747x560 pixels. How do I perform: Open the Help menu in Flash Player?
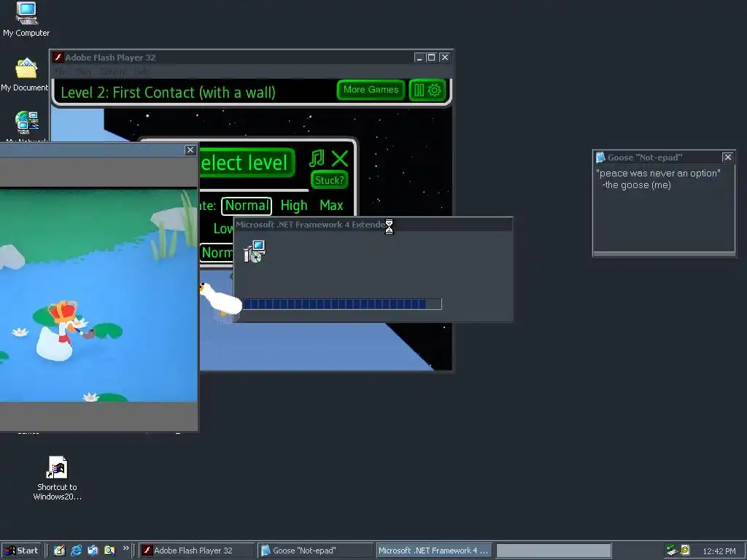pos(142,71)
